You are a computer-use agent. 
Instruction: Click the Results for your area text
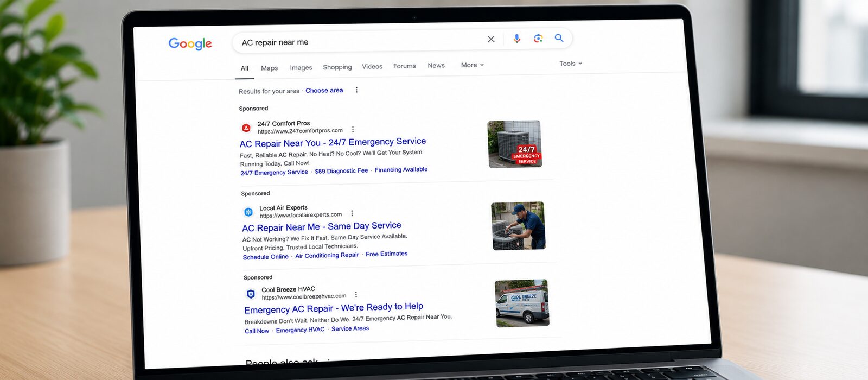pyautogui.click(x=269, y=91)
